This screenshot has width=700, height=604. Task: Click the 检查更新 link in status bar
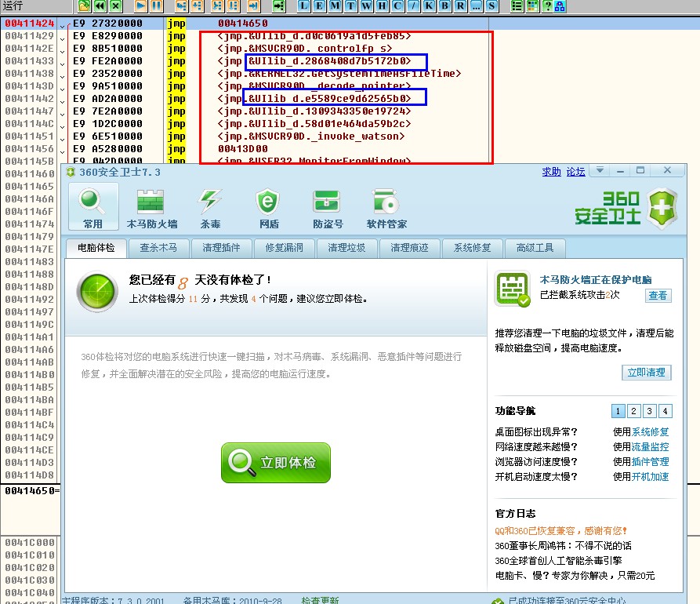pyautogui.click(x=320, y=600)
